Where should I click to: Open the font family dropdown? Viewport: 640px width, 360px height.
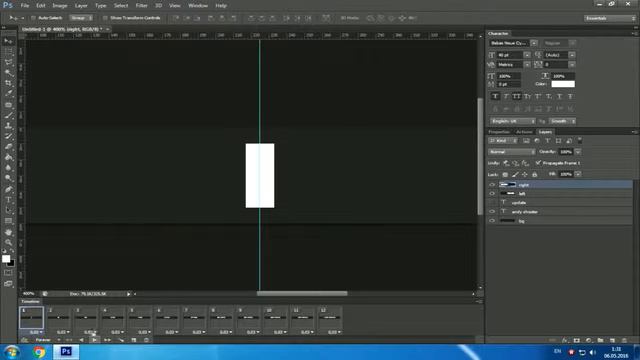click(533, 43)
